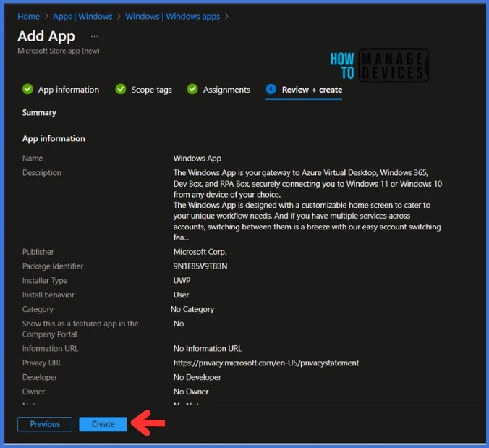Open the Assignments tab
Image resolution: width=489 pixels, height=448 pixels.
tap(226, 90)
